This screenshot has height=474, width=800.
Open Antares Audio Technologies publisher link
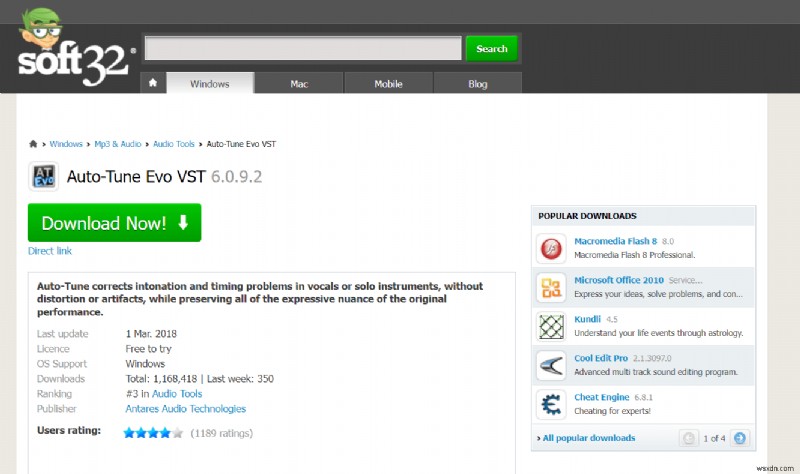pos(186,409)
